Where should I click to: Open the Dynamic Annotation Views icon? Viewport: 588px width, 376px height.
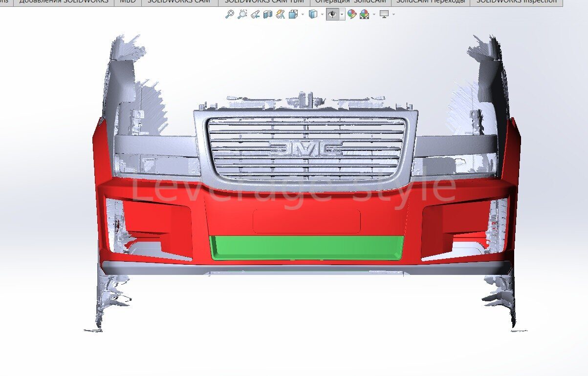(x=280, y=15)
